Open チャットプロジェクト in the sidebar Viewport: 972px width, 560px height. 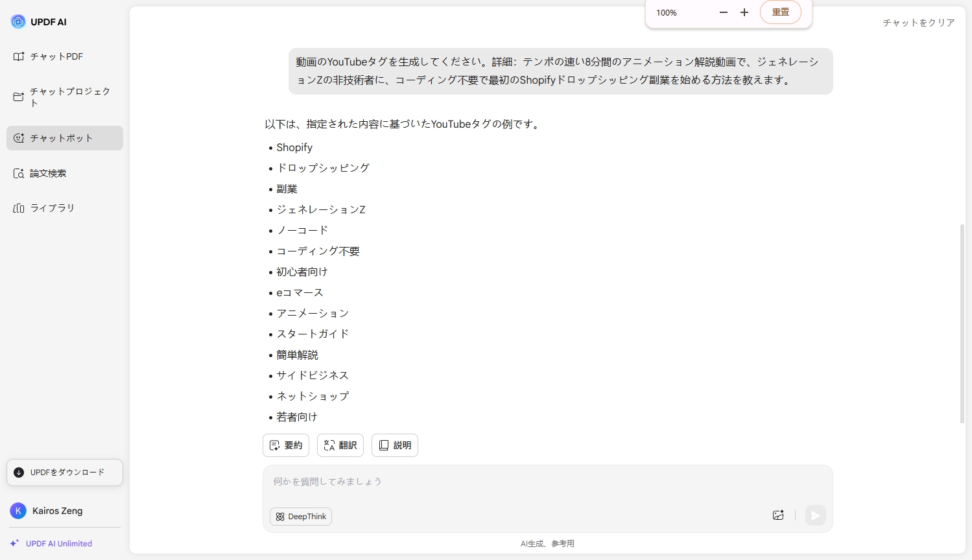(x=65, y=97)
